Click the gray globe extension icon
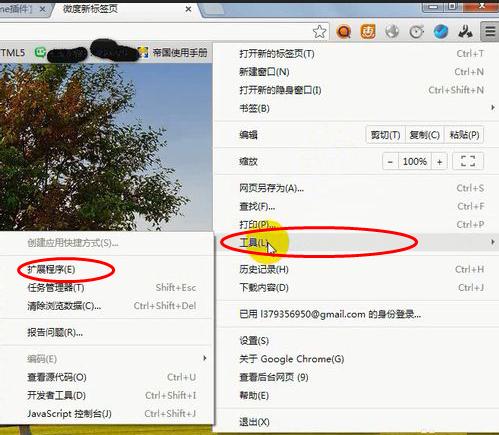The width and height of the screenshot is (499, 435). [x=392, y=32]
